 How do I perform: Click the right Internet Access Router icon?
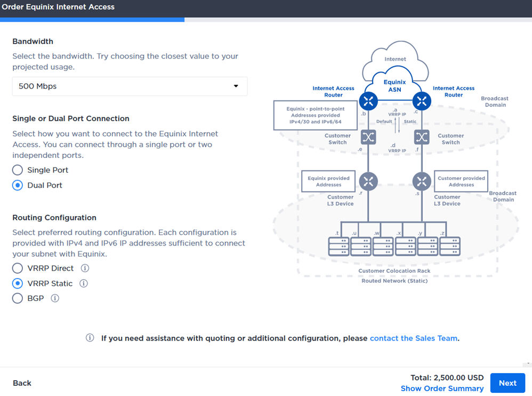(422, 101)
